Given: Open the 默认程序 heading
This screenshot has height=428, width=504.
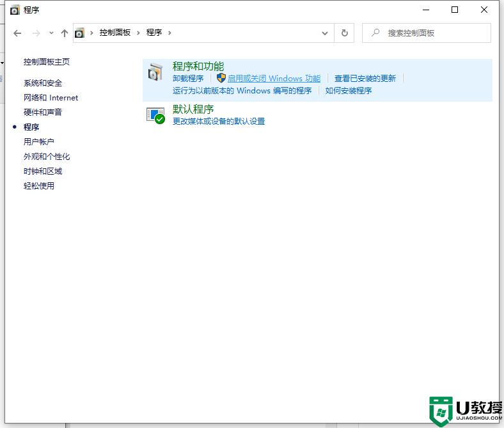Looking at the screenshot, I should (x=193, y=109).
